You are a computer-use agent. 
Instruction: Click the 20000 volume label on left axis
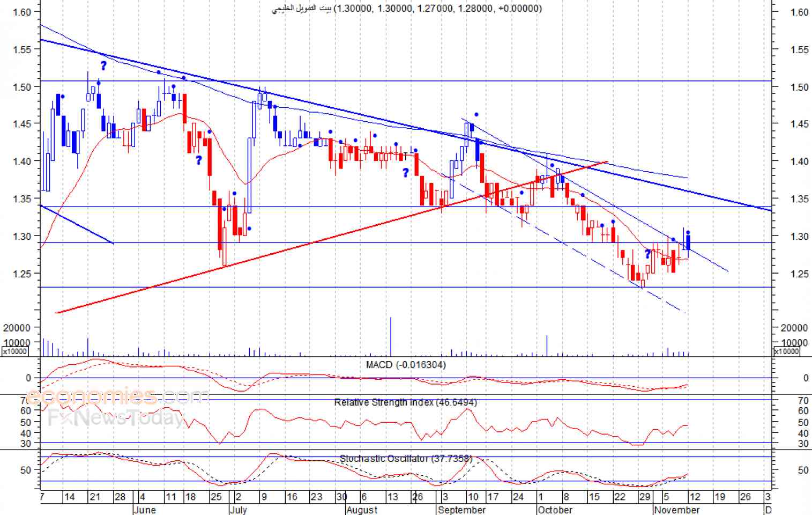[17, 328]
